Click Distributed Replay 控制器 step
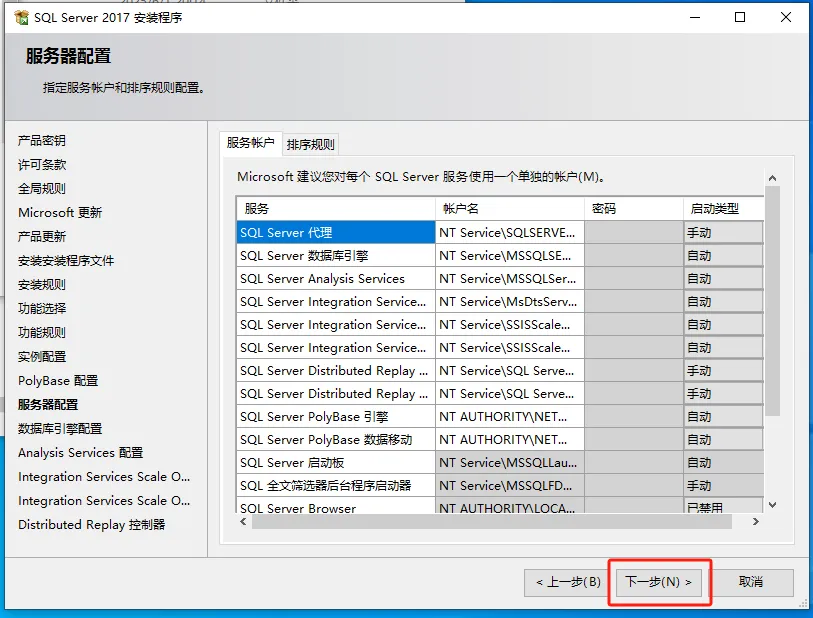Screen dimensions: 813x618 pos(92,525)
